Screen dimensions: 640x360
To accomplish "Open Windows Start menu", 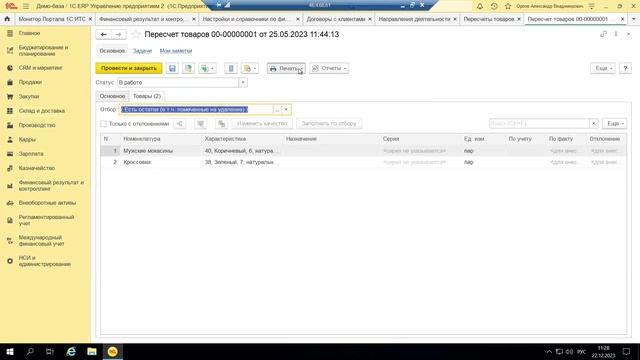I will coord(10,351).
